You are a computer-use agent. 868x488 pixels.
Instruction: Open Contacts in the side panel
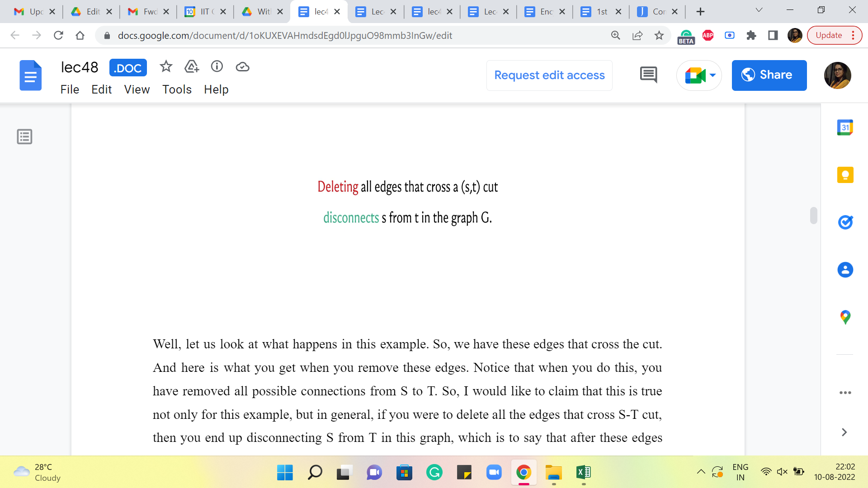[x=845, y=270]
